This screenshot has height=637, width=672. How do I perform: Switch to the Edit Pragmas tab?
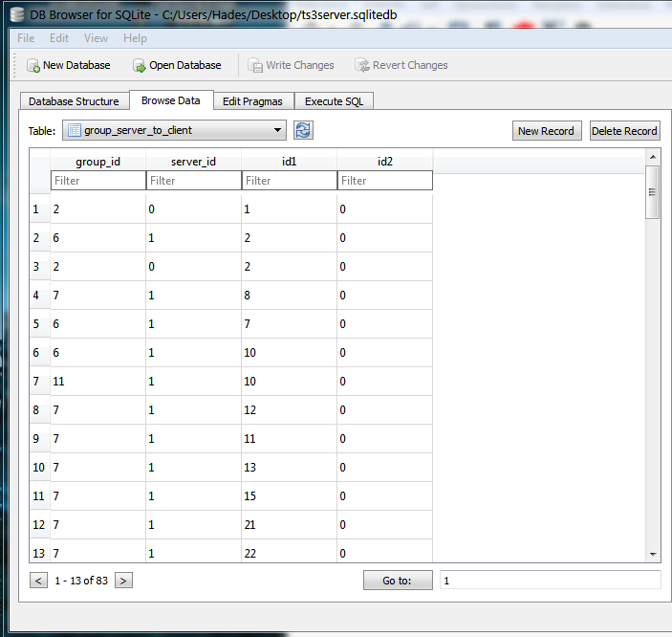(x=253, y=101)
